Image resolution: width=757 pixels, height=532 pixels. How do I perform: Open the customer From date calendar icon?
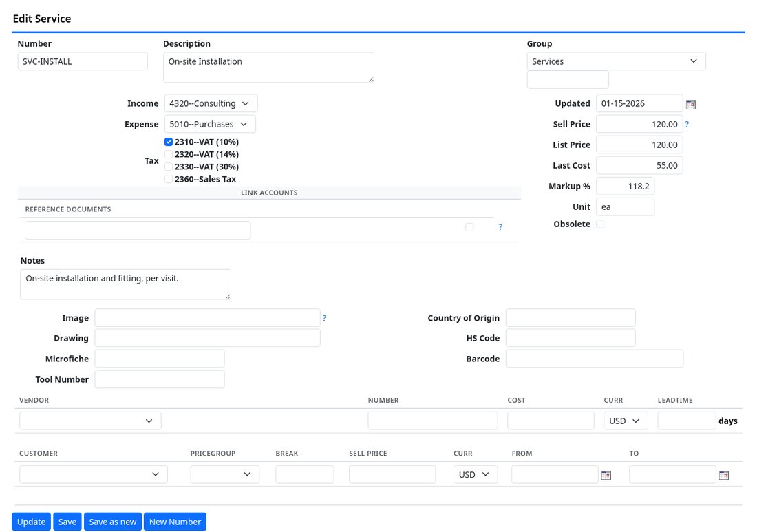(606, 475)
